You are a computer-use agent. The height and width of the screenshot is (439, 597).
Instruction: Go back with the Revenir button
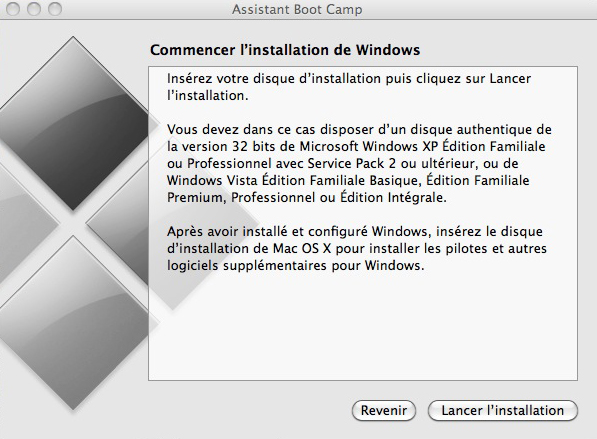(384, 410)
